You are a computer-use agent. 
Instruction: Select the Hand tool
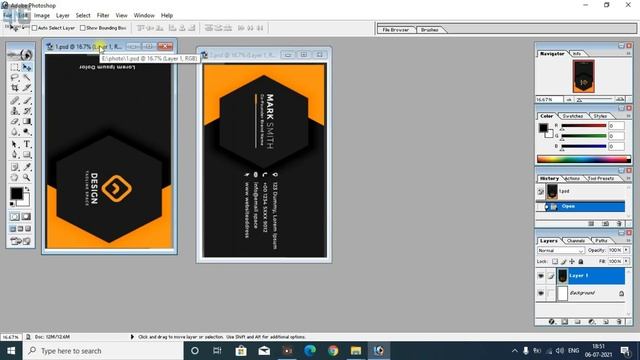(15, 178)
